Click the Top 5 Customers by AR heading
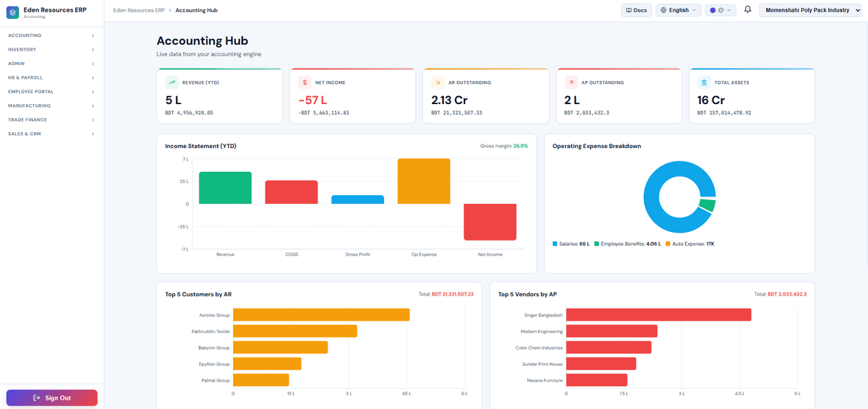 (x=198, y=294)
